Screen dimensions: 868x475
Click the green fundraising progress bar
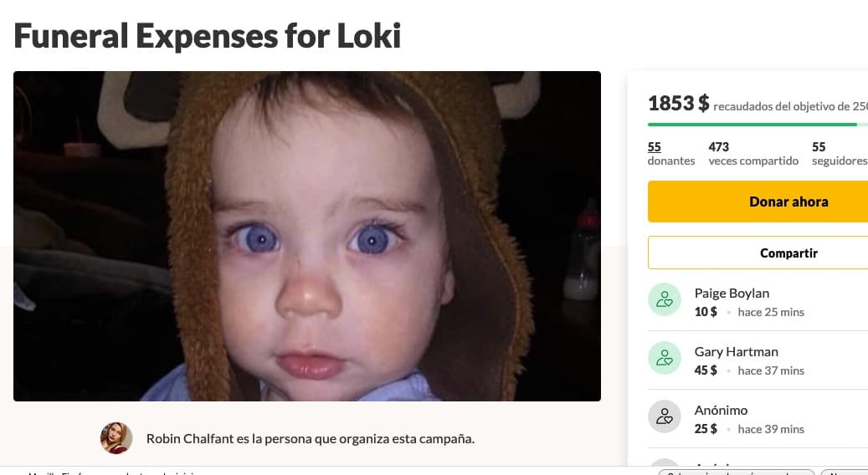(753, 125)
